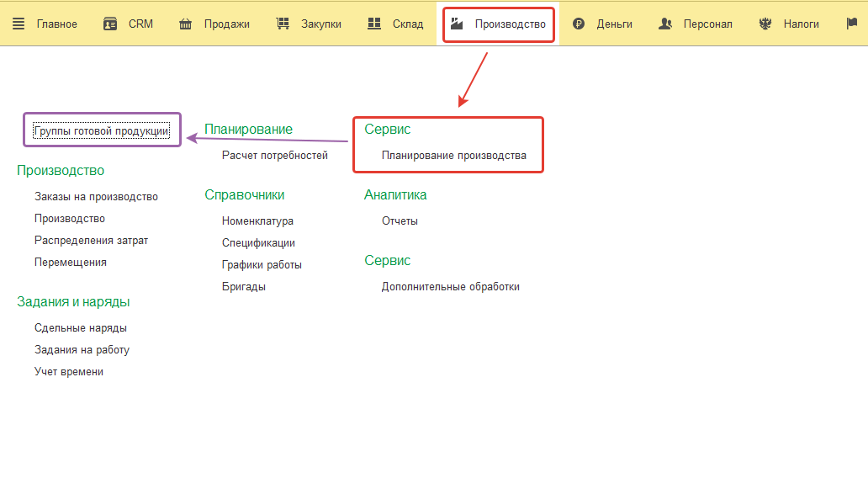Click the Планирование group heading

[249, 129]
